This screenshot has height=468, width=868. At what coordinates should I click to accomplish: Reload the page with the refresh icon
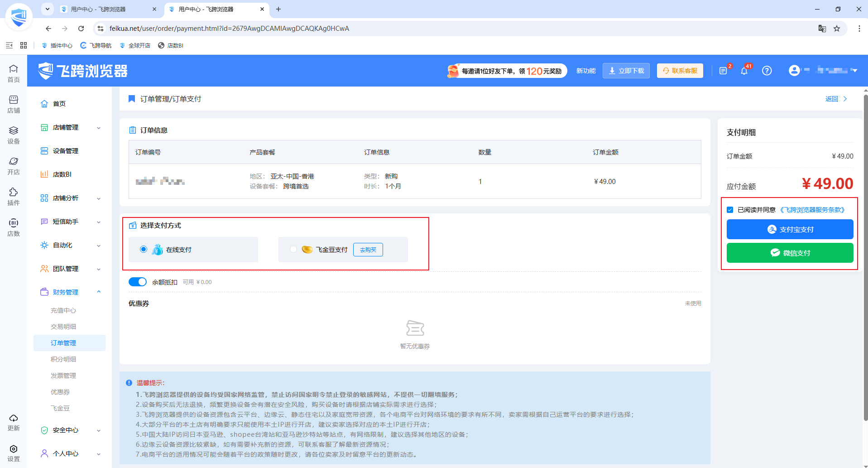81,29
